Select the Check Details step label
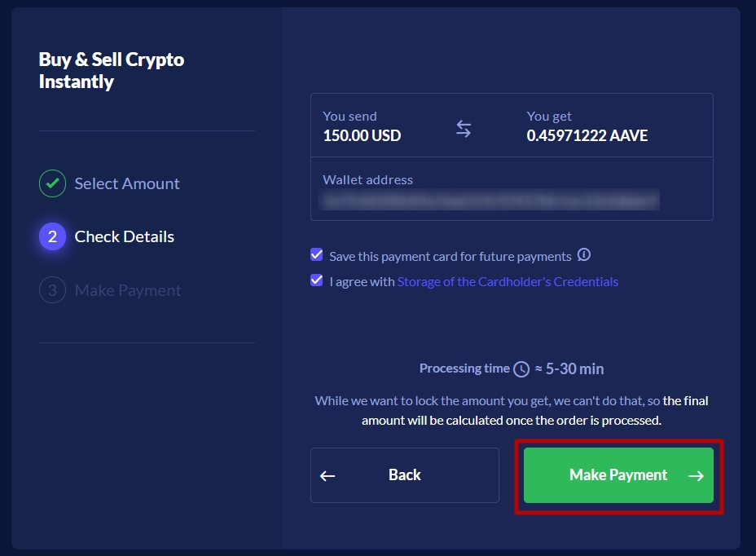This screenshot has height=556, width=756. (125, 236)
